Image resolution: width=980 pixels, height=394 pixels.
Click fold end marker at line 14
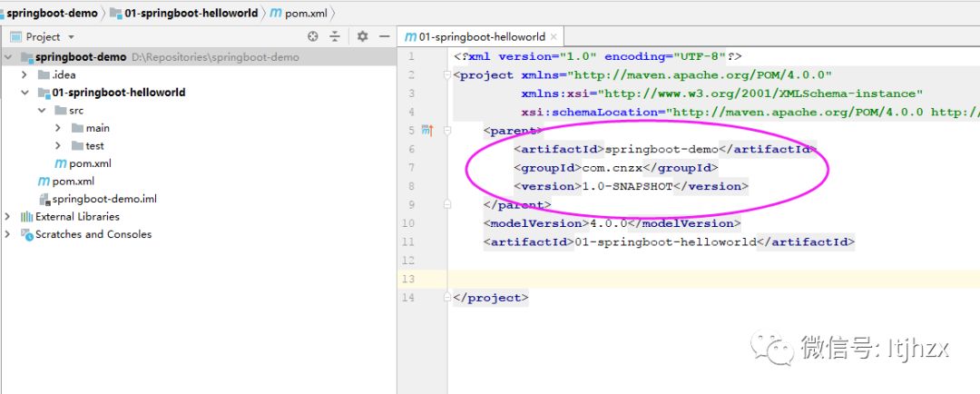click(x=446, y=298)
